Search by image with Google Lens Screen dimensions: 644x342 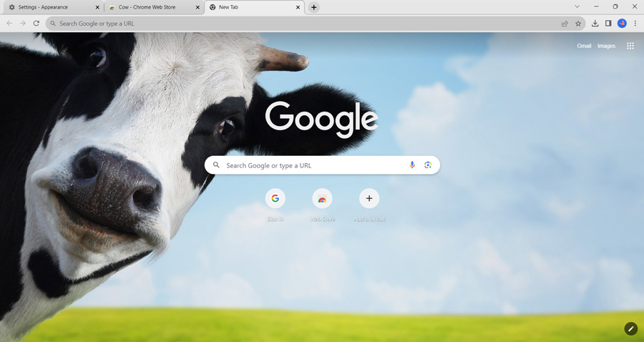point(428,165)
